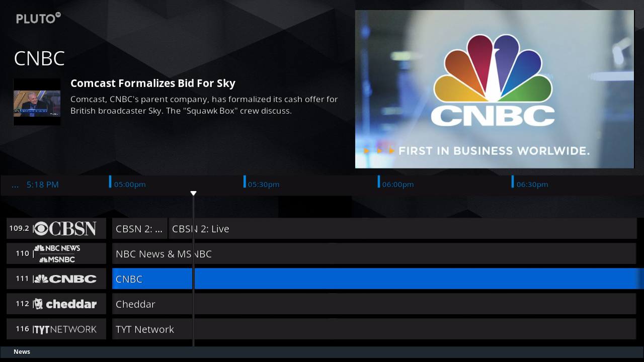Select the CBSN channel logo

tap(65, 229)
